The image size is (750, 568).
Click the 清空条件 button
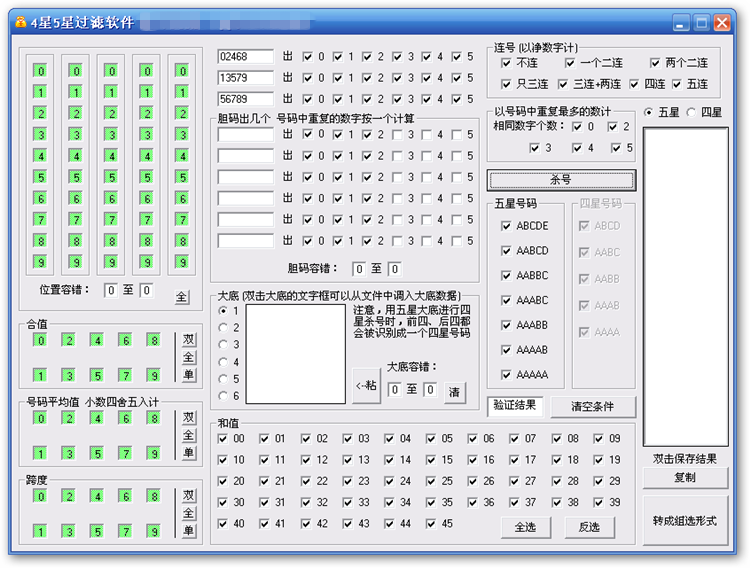point(589,406)
